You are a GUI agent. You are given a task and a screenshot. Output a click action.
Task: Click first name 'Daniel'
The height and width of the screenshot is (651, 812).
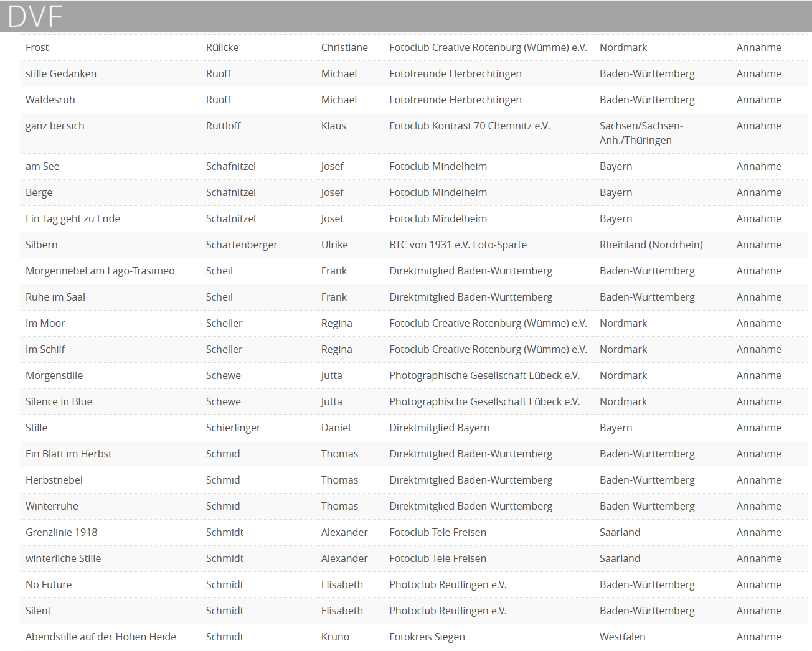pyautogui.click(x=336, y=428)
